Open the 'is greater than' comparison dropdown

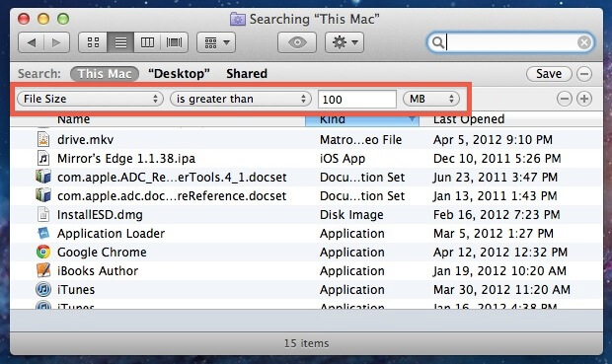click(x=241, y=99)
